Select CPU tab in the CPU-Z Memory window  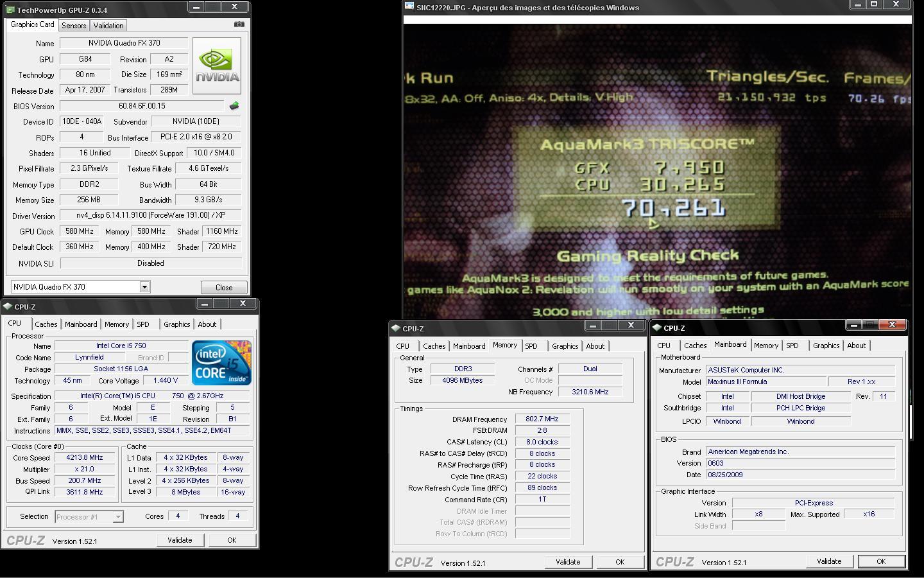[x=403, y=346]
